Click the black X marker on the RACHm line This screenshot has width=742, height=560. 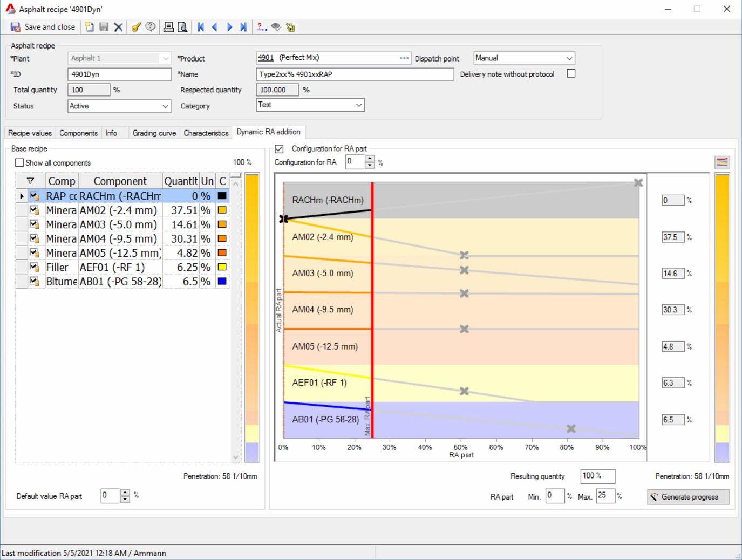[284, 218]
